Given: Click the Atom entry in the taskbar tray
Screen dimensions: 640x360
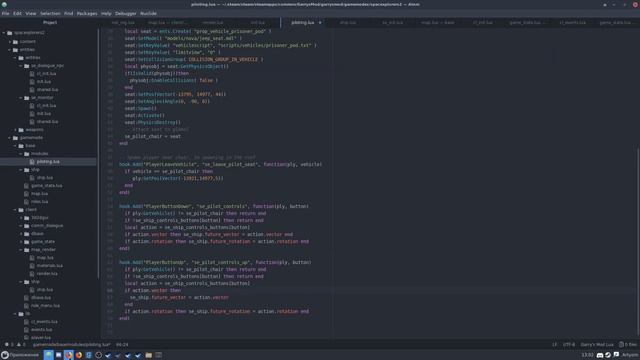Looking at the screenshot, I should click(x=630, y=355).
